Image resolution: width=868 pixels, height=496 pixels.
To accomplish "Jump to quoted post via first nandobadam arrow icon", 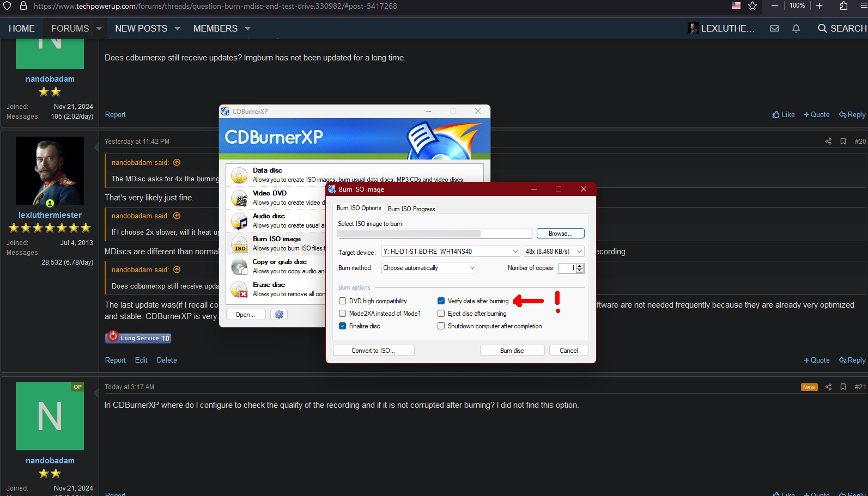I will [x=177, y=162].
